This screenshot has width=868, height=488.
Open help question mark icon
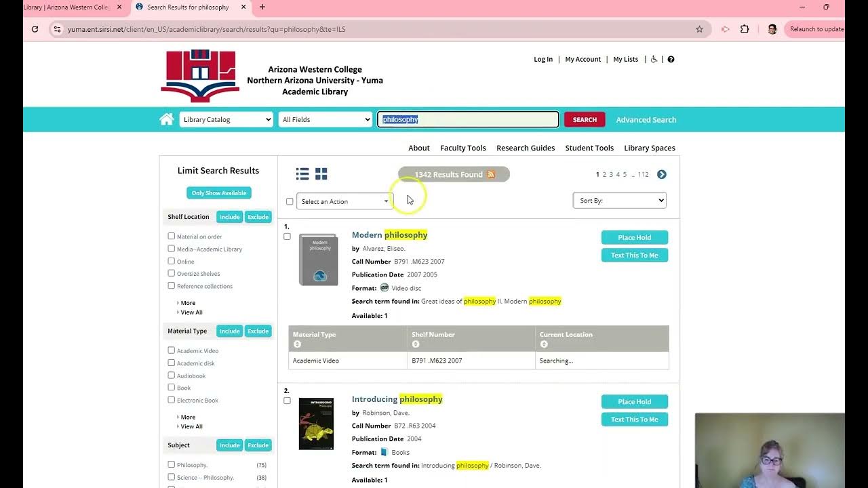[x=671, y=59]
